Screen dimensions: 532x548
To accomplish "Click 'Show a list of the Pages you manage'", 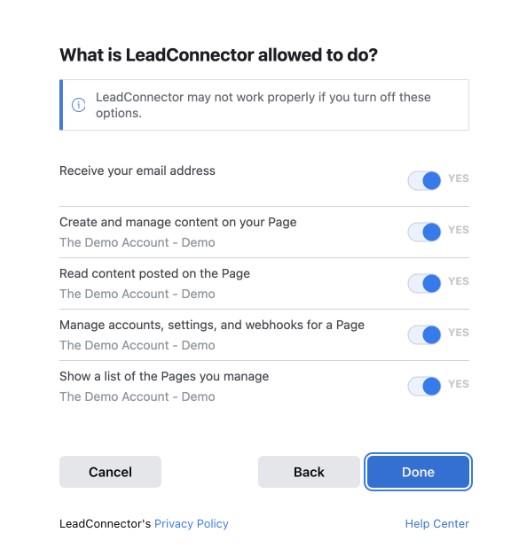I will coord(164,376).
